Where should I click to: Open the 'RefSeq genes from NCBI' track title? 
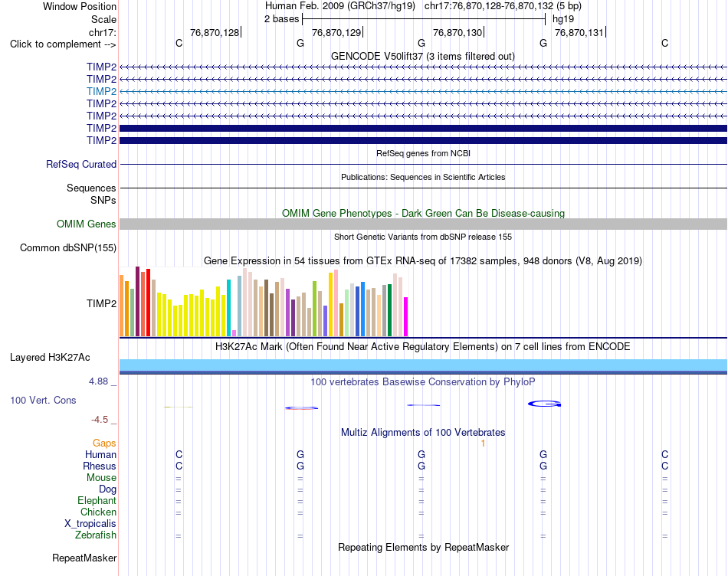click(423, 153)
